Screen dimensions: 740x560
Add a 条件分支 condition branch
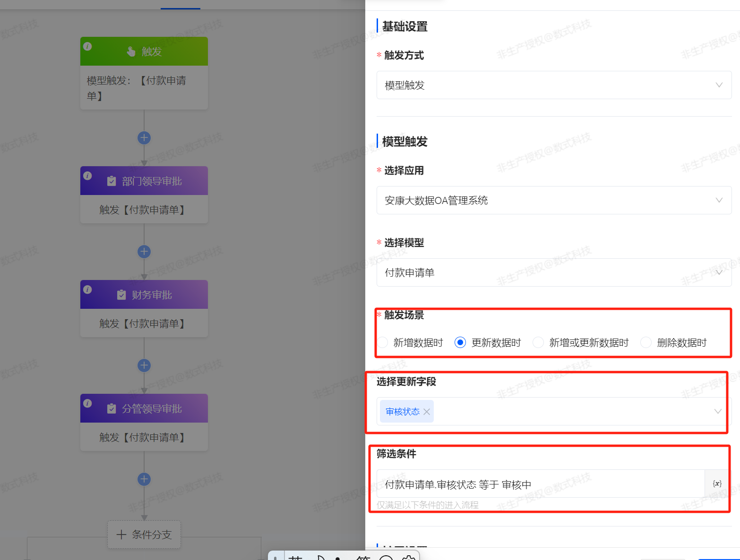(x=144, y=535)
